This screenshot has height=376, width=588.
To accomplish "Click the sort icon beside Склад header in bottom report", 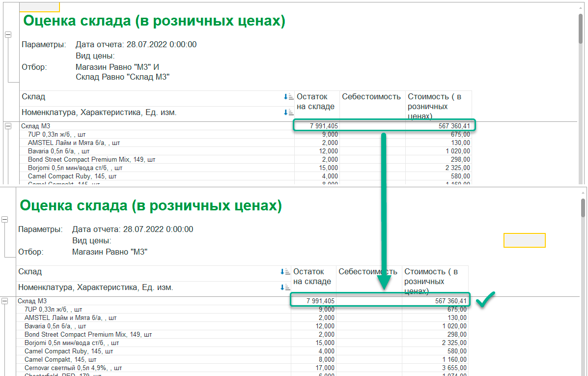I will (284, 272).
